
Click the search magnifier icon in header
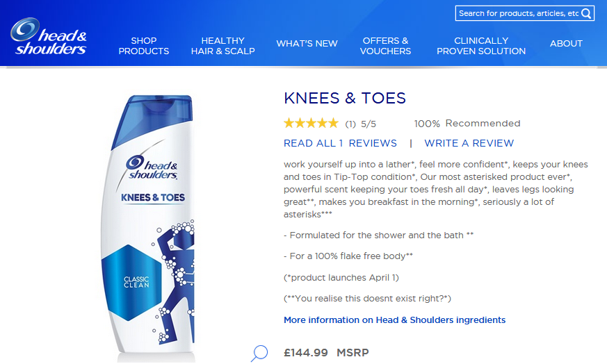[x=587, y=13]
